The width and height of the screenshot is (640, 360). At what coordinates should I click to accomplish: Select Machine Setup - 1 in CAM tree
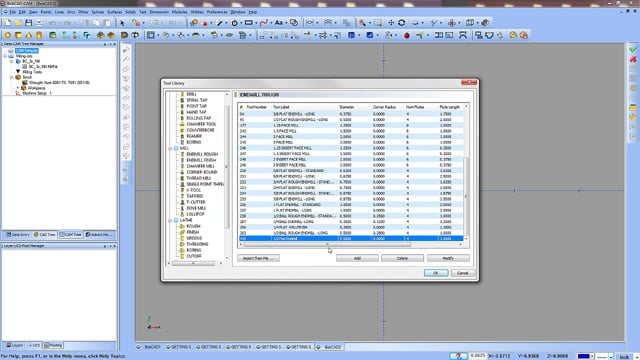(37, 93)
